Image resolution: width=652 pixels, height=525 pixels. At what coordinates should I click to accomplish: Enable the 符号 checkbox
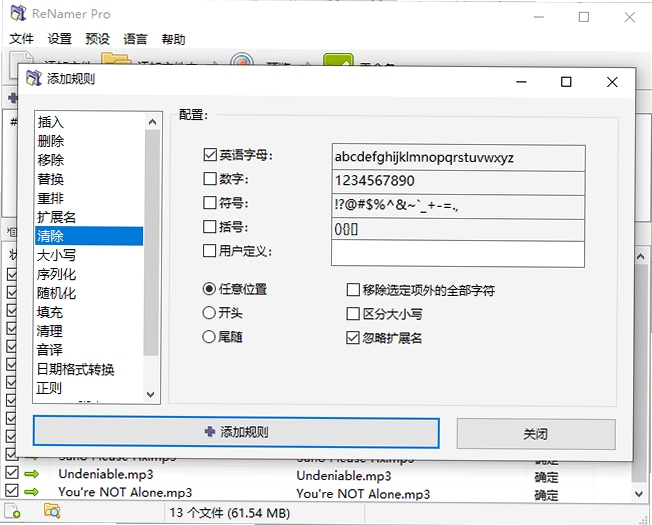pyautogui.click(x=210, y=203)
